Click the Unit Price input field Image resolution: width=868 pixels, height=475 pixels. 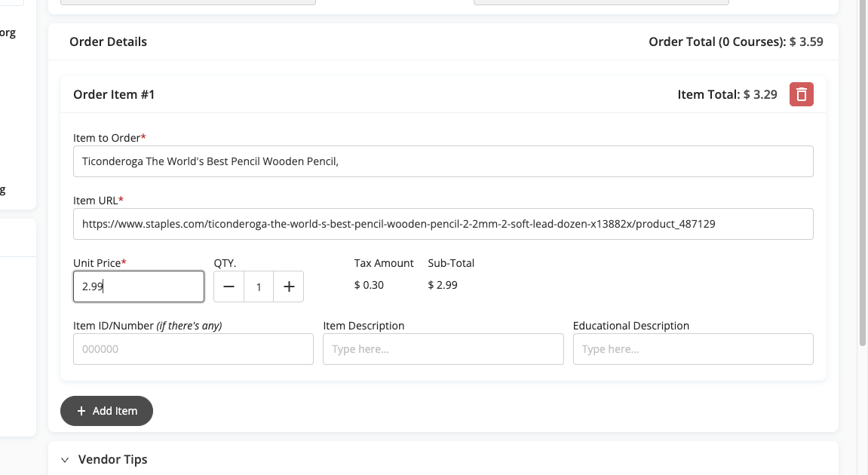[139, 287]
